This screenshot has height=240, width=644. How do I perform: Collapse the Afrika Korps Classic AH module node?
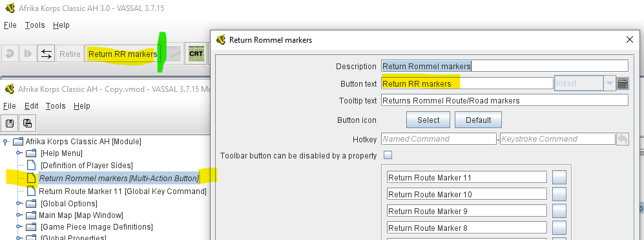5,142
